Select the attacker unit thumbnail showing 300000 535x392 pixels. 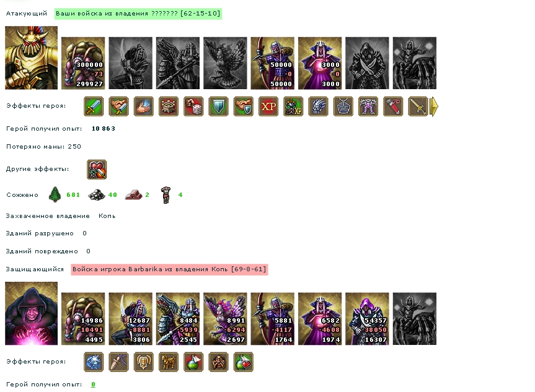[83, 63]
